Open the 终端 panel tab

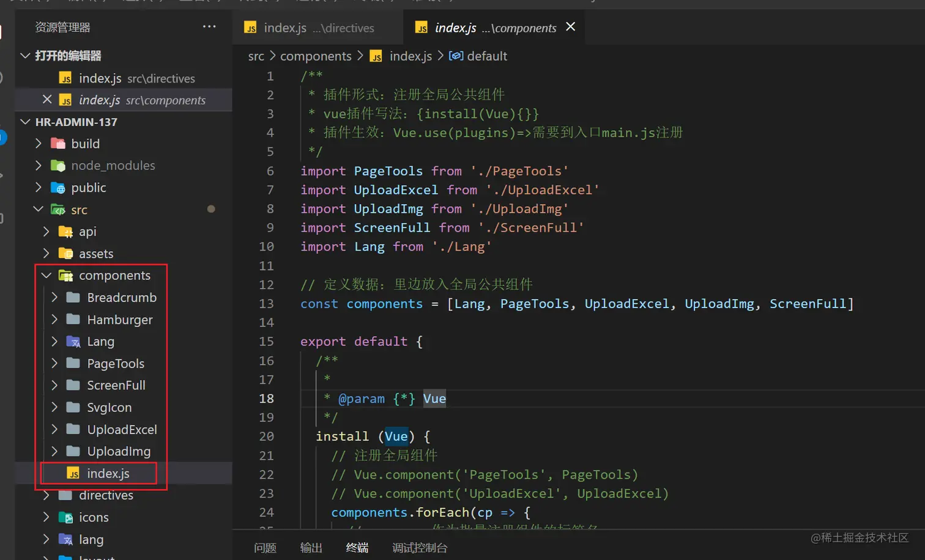357,548
